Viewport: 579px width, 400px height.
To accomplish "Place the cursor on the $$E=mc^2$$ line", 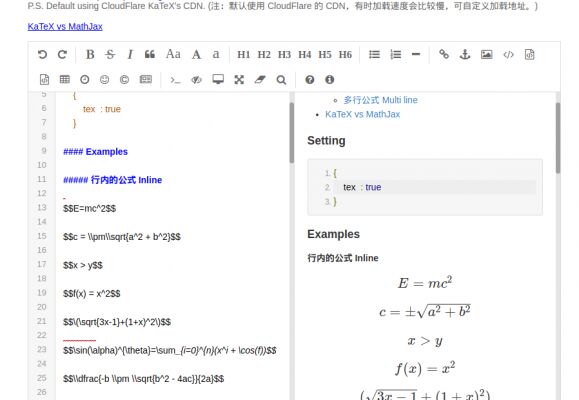I will 89,209.
